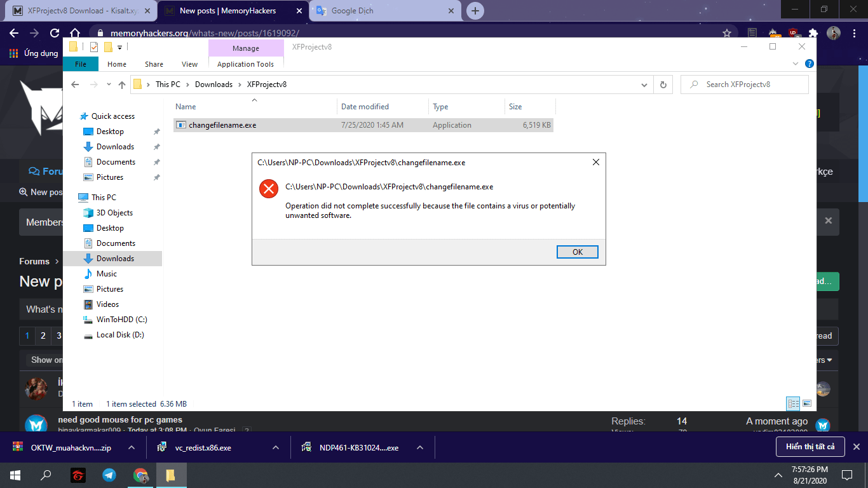Viewport: 868px width, 488px height.
Task: Open options for OKTW_muahackvn zip download
Action: [132, 447]
